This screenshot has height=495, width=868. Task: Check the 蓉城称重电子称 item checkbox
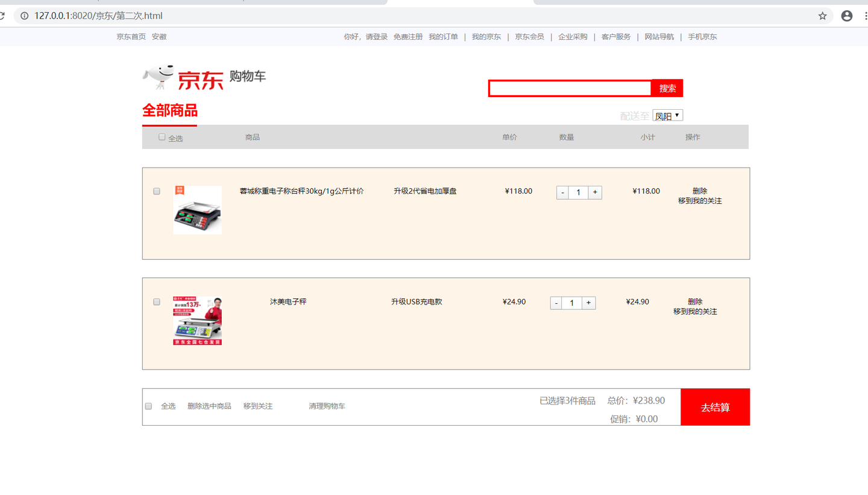point(157,191)
